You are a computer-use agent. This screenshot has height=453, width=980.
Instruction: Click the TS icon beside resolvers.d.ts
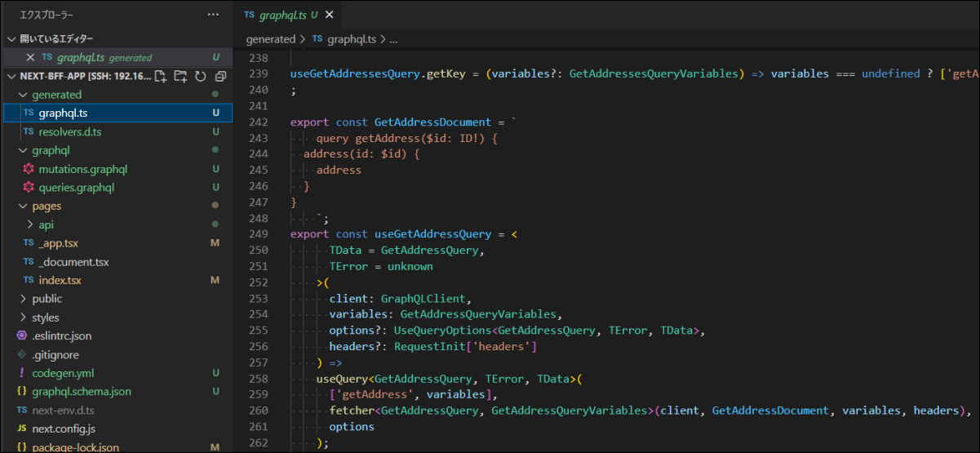29,131
